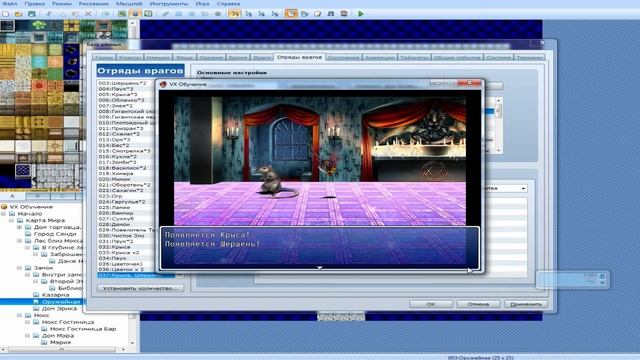Switch to Event editing mode icon
The height and width of the screenshot is (360, 640).
tap(135, 13)
